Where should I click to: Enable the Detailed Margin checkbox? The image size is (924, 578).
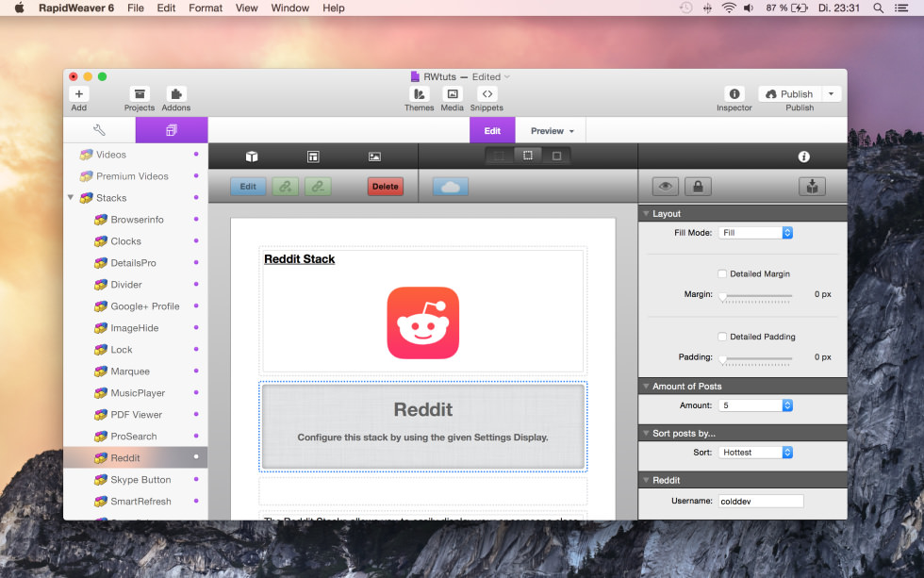(x=722, y=274)
